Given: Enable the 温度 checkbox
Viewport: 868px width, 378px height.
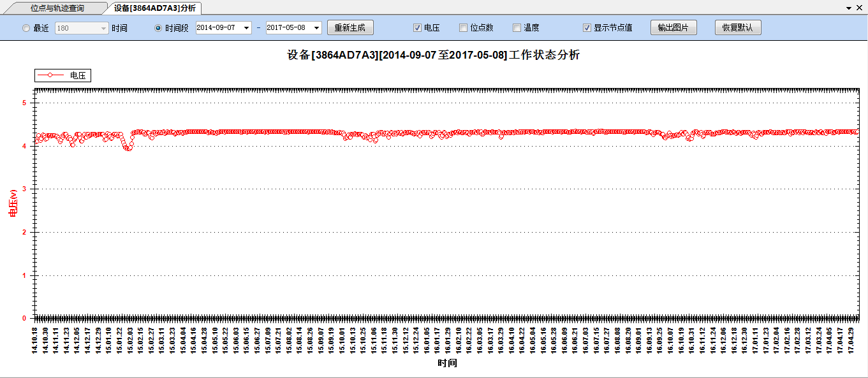Looking at the screenshot, I should (x=517, y=28).
